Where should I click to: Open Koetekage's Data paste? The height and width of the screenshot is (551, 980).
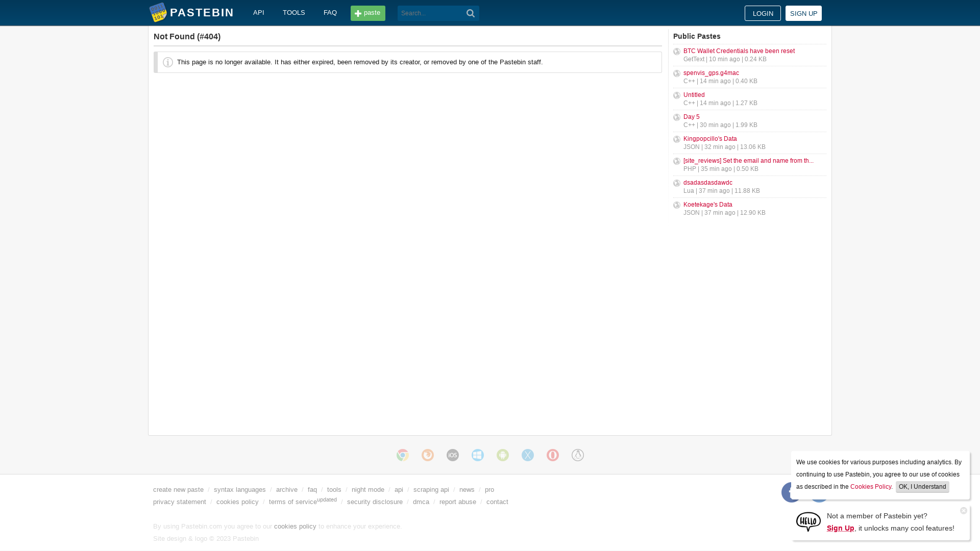(x=708, y=205)
